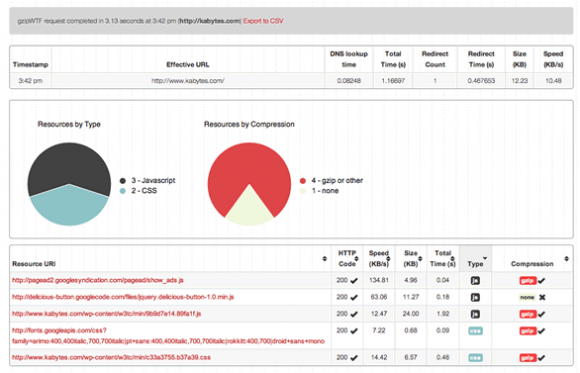The image size is (580, 373).
Task: Click the Resources by Type chart title
Action: pos(69,124)
